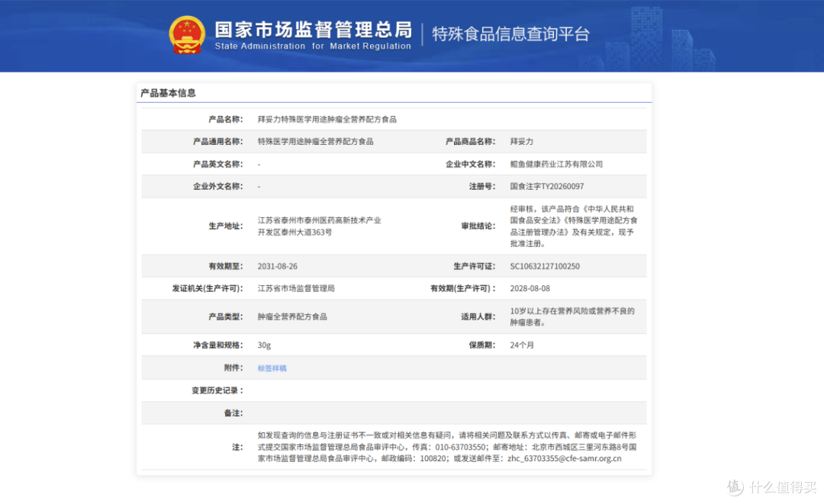824x504 pixels.
Task: Click the 审批结论 field label
Action: pos(478,226)
